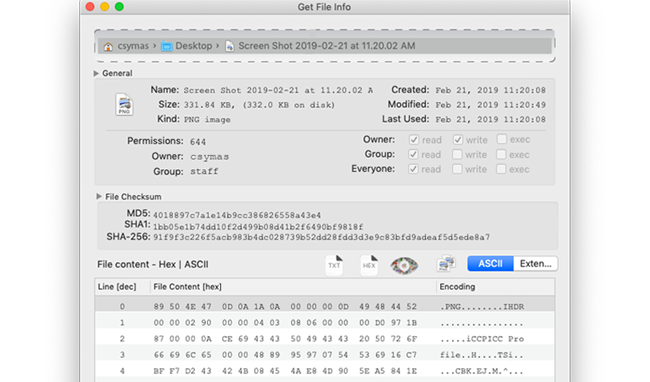Click csymas in the path bar
This screenshot has width=650, height=382.
[133, 46]
